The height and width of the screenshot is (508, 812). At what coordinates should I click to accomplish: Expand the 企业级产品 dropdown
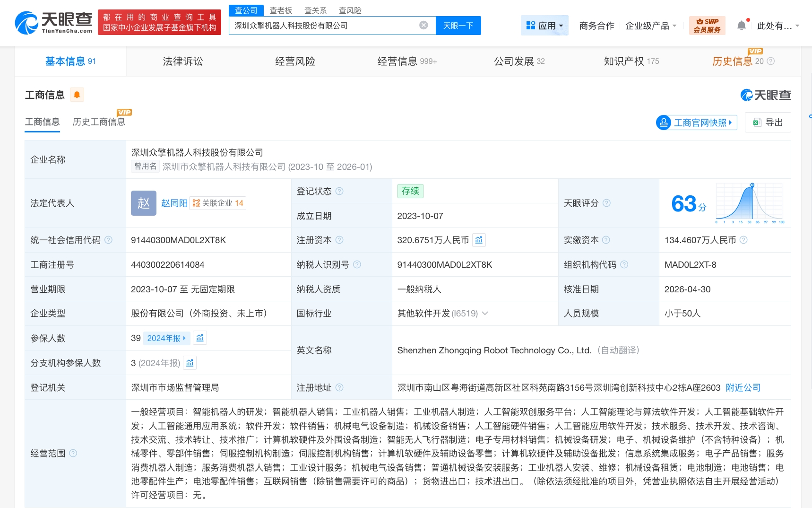(x=651, y=26)
